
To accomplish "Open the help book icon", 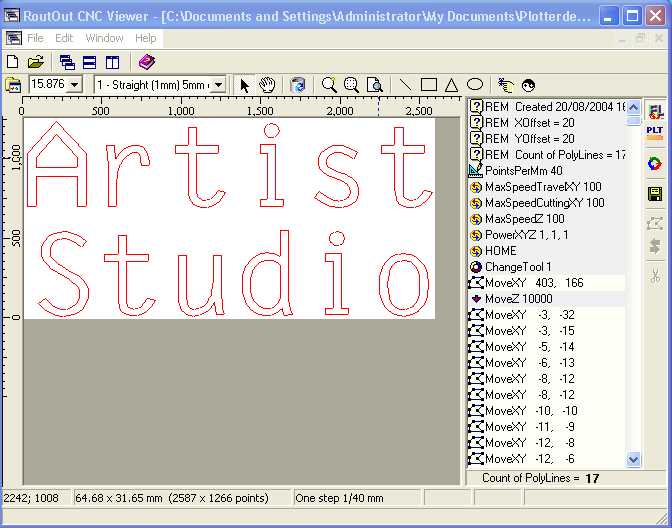I will point(147,62).
